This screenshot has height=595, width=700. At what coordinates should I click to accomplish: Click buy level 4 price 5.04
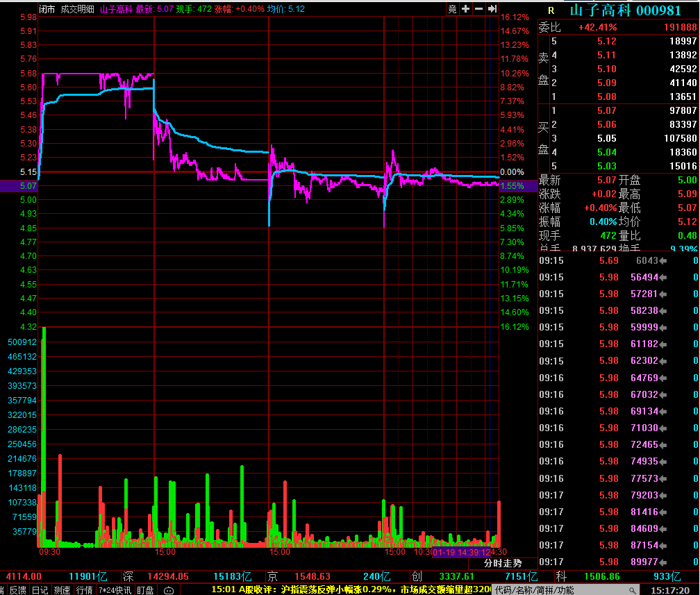(607, 152)
